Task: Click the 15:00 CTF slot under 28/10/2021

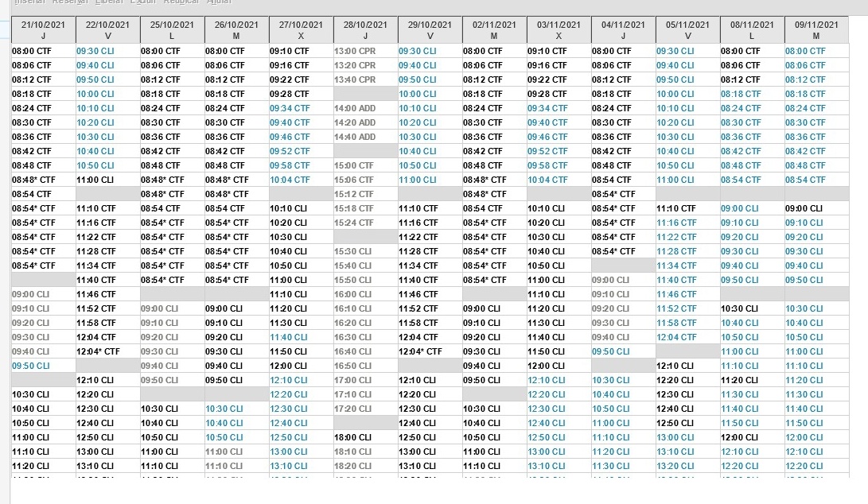Action: pos(365,165)
